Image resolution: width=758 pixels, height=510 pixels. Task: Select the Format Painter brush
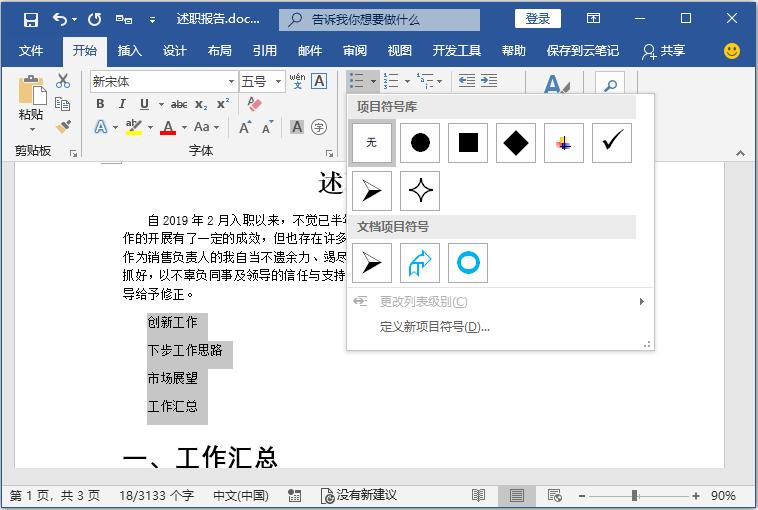(63, 127)
